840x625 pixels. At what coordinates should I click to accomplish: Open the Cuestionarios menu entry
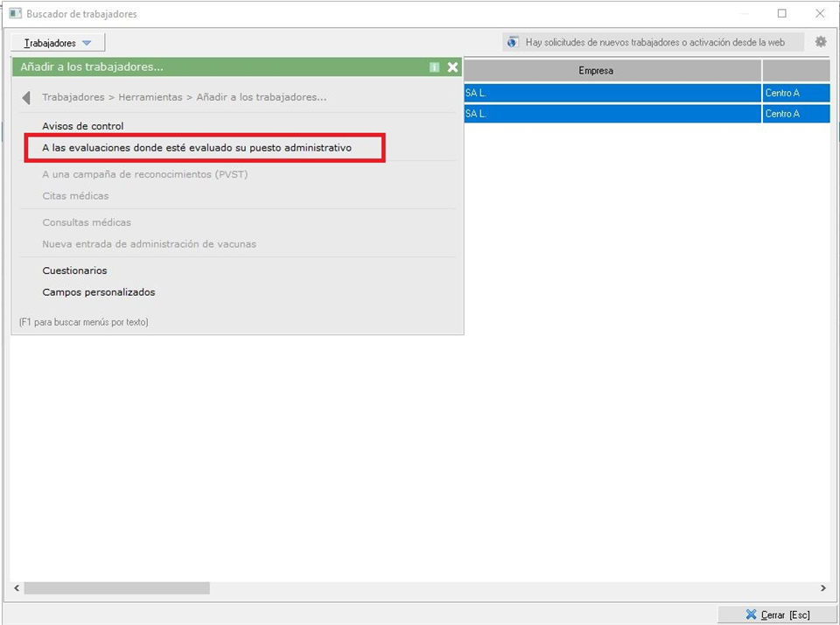pos(74,270)
